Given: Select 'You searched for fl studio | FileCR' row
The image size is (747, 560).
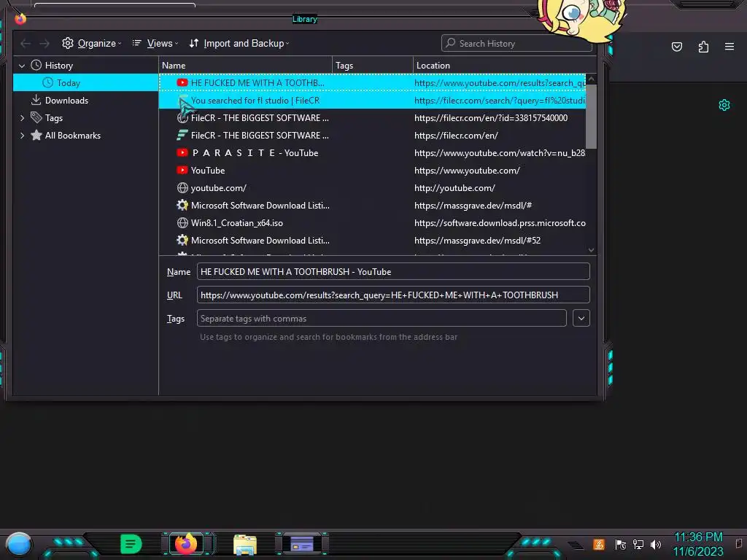Looking at the screenshot, I should [372, 101].
